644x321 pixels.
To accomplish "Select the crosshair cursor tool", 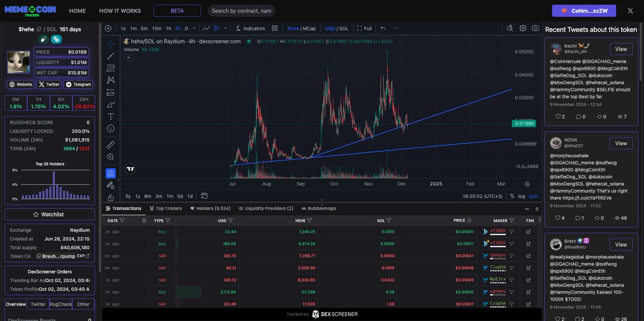I will click(111, 43).
